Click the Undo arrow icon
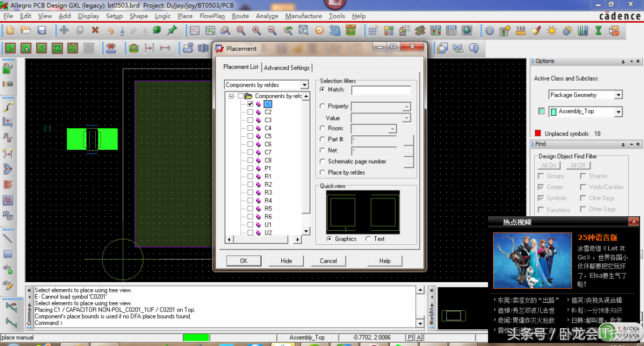This screenshot has height=346, width=644. click(110, 31)
